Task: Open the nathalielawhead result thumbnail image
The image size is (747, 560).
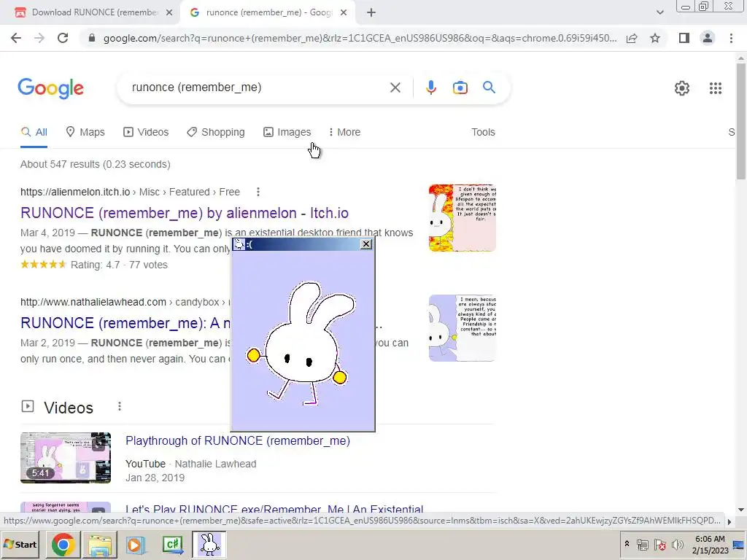Action: 462,328
